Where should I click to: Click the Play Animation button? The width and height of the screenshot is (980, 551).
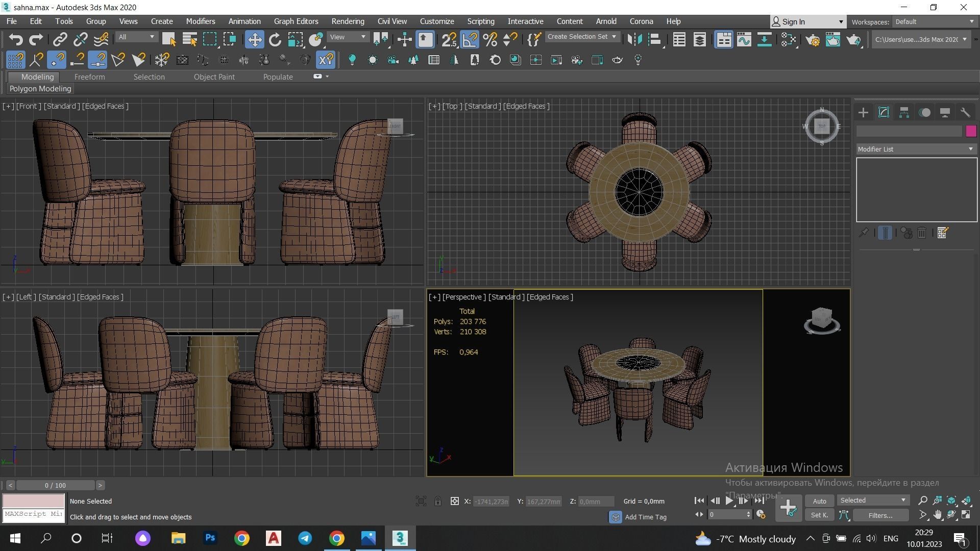click(729, 500)
